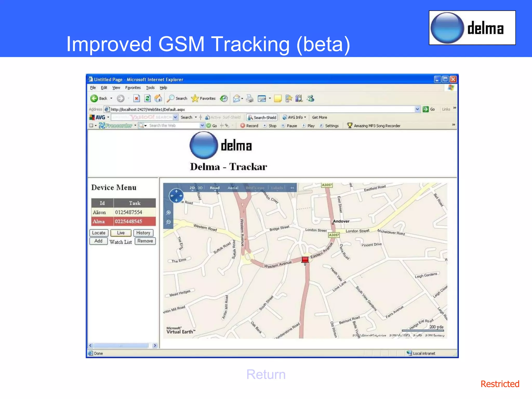Viewport: 532px width, 399px height.
Task: Open the AVG Info dropdown
Action: point(295,117)
